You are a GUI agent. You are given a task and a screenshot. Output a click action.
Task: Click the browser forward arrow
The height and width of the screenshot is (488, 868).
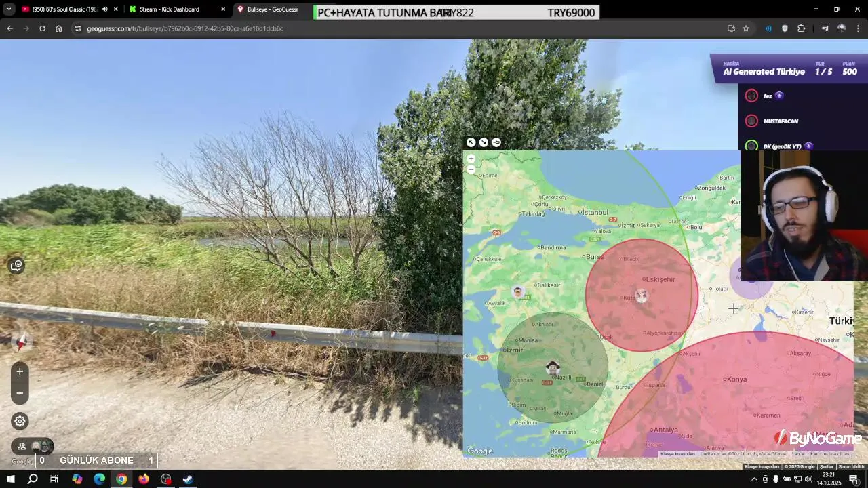(x=26, y=28)
